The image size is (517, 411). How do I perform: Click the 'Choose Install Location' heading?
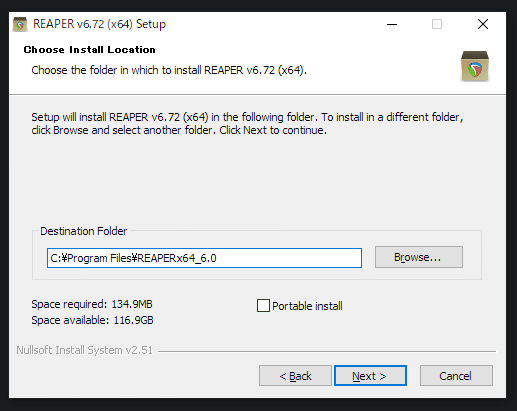[x=89, y=50]
